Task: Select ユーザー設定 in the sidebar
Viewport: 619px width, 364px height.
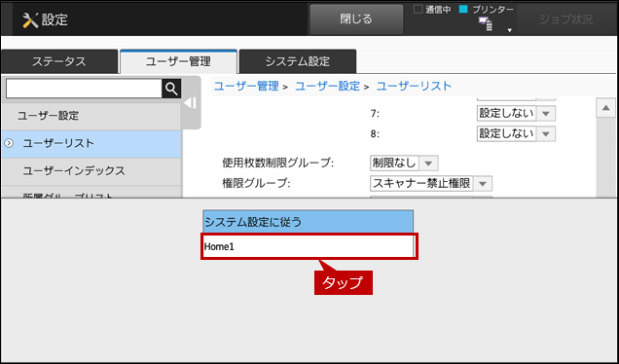Action: pos(91,116)
